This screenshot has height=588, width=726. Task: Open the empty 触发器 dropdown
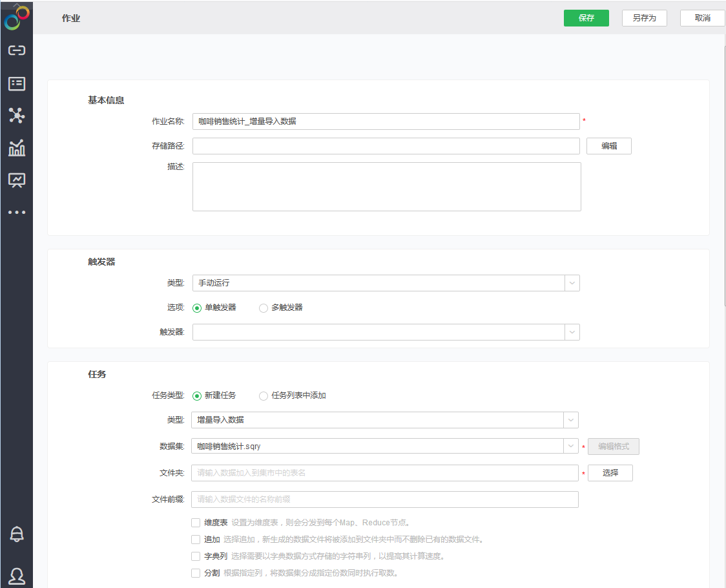click(x=386, y=332)
